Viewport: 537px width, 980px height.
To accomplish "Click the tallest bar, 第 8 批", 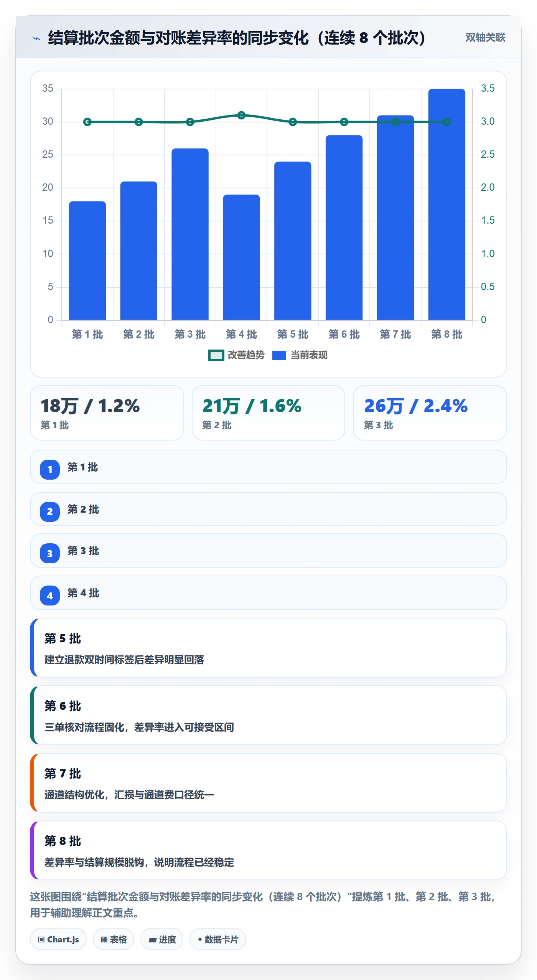I will pos(447,205).
